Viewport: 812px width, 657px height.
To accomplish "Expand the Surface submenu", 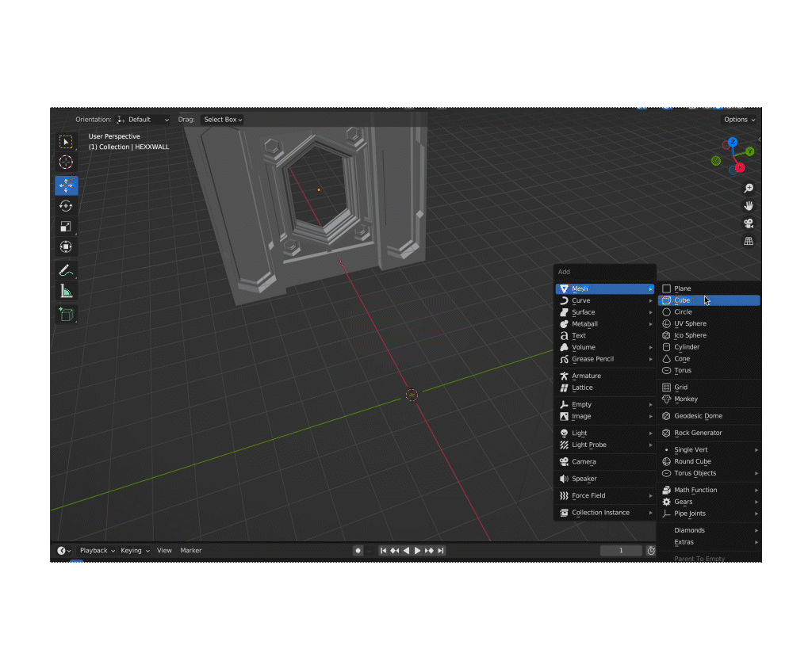I will tap(605, 312).
